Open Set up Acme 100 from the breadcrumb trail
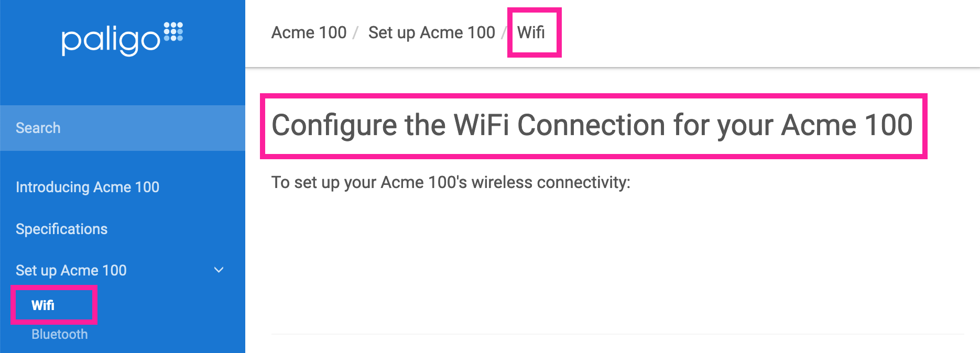Screen dimensions: 980x353 pos(431,32)
